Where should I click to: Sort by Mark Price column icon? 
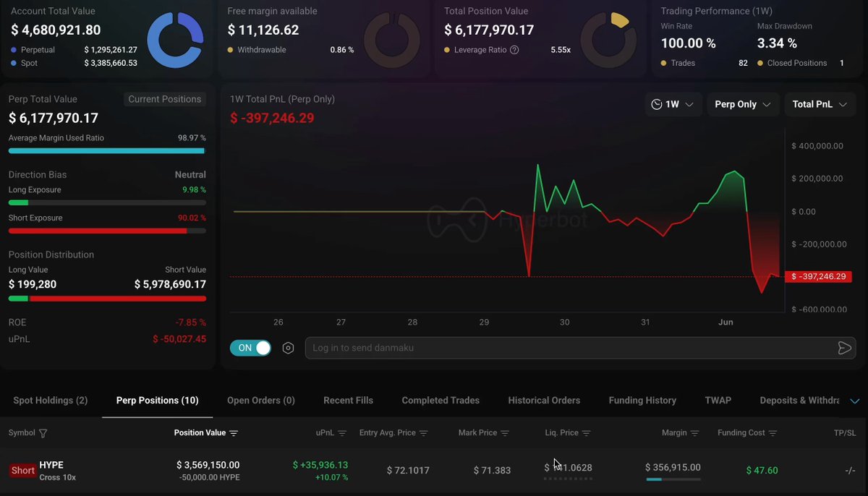[505, 433]
